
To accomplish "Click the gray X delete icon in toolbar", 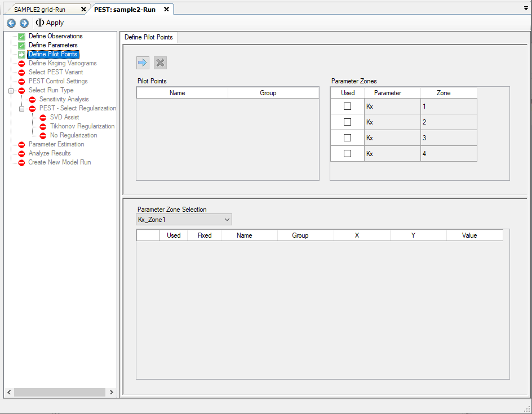I will (160, 63).
